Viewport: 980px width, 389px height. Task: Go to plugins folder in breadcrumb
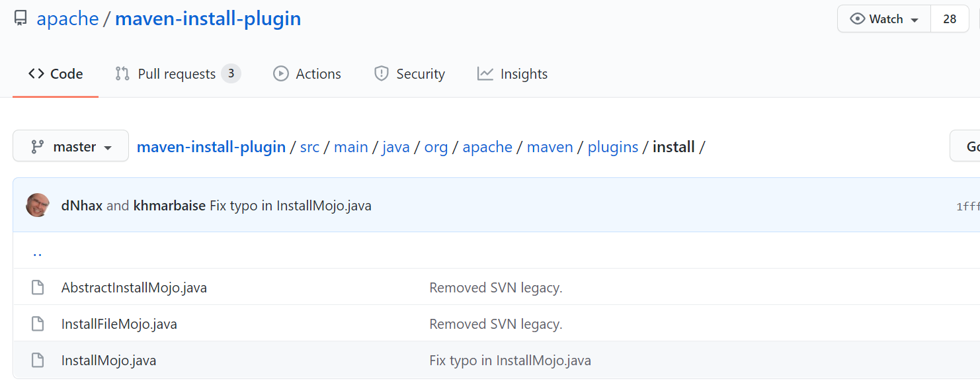coord(613,147)
